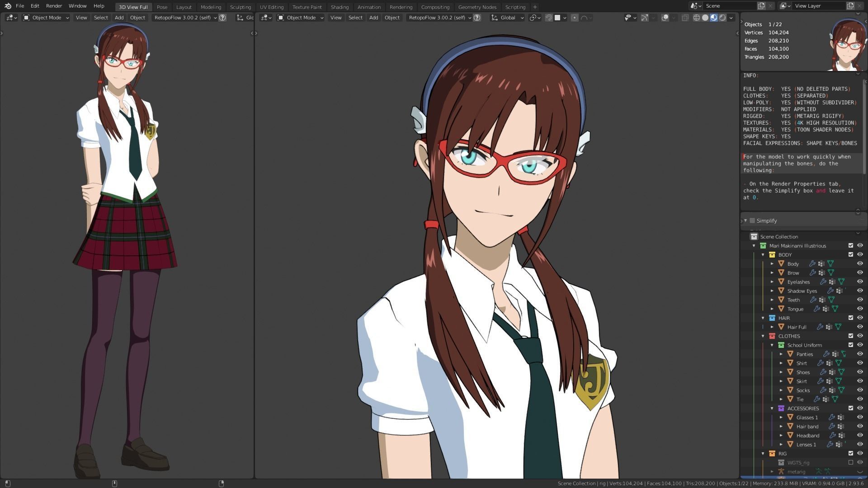Uncheck Mari Makinami Illustrious collection checkbox
The image size is (868, 488).
[x=851, y=245]
